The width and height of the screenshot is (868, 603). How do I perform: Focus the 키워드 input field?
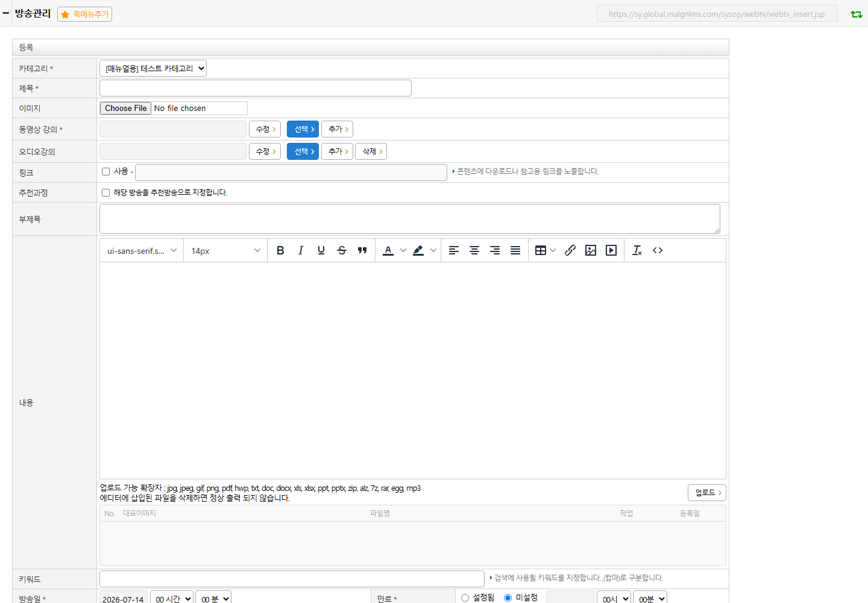(x=292, y=579)
